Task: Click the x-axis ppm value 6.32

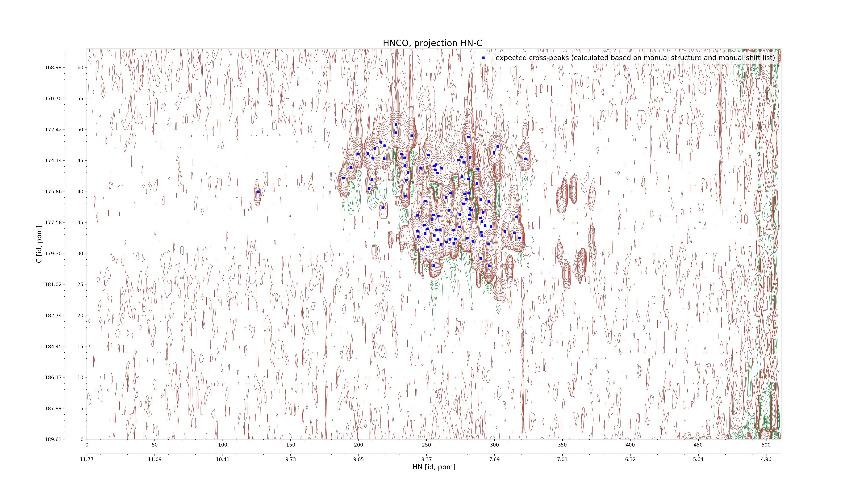Action: point(631,459)
